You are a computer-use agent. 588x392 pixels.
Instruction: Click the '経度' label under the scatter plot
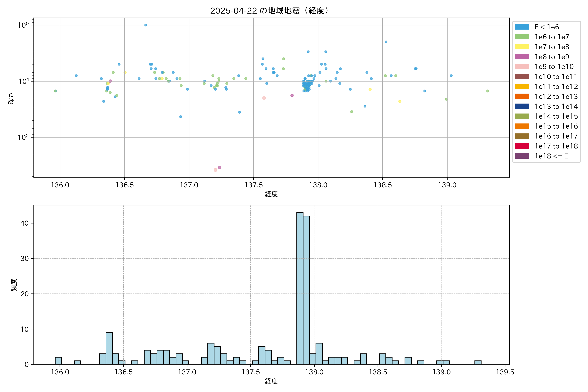click(x=271, y=194)
